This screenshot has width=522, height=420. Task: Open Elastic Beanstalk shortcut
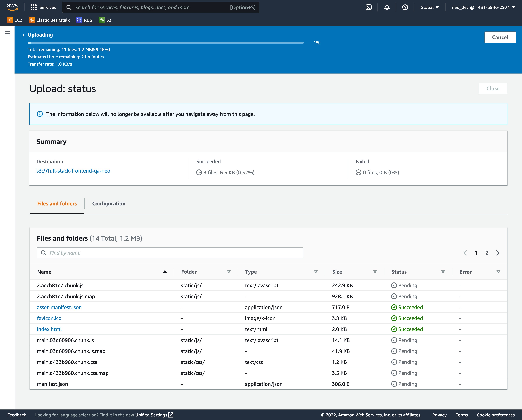tap(49, 20)
